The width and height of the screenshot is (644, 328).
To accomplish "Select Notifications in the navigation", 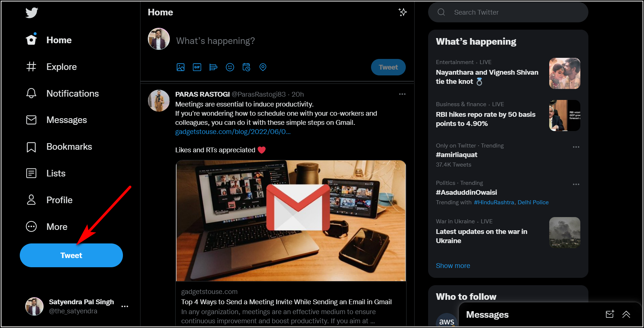I will point(72,93).
